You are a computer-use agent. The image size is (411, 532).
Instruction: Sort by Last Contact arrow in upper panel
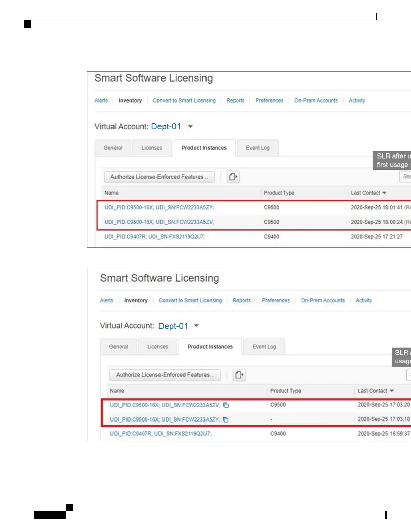[384, 193]
